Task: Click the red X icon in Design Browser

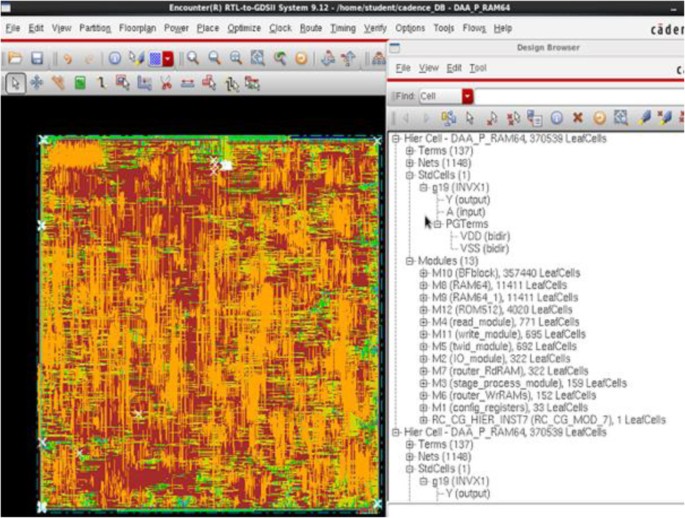Action: 577,119
